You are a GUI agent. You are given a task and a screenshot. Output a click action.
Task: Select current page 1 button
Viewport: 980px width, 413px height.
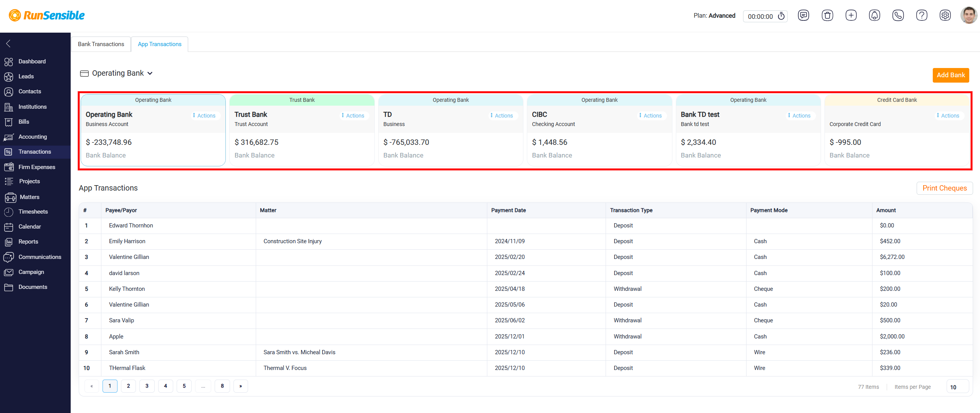[x=110, y=386]
